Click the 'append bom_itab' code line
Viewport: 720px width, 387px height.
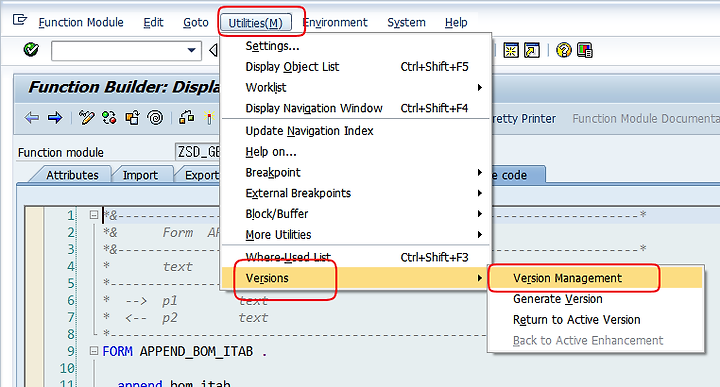(174, 383)
